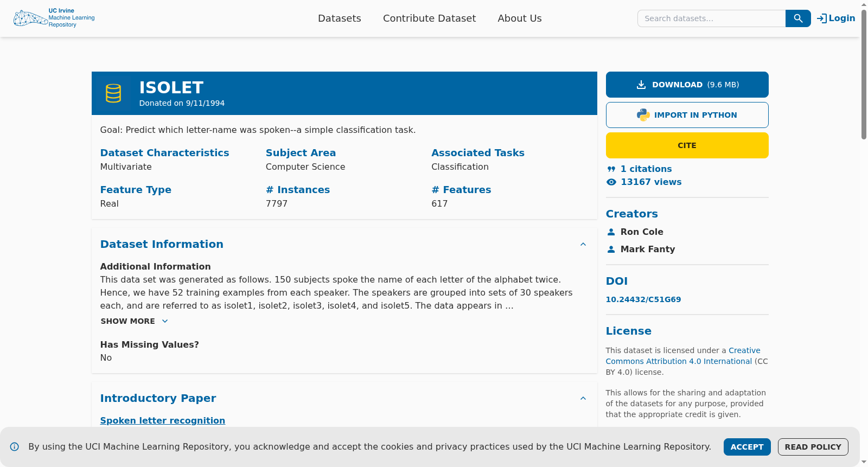
Task: Click the Python logo icon
Action: 643,115
